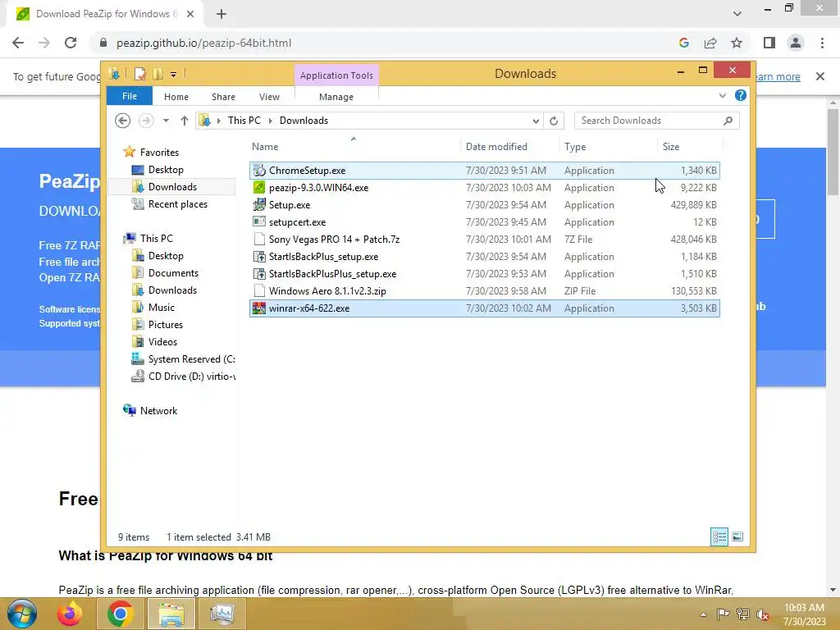Select Sony Vegas PRO 14 + Patch.7z file icon
Viewport: 840px width, 630px height.
pyautogui.click(x=259, y=239)
